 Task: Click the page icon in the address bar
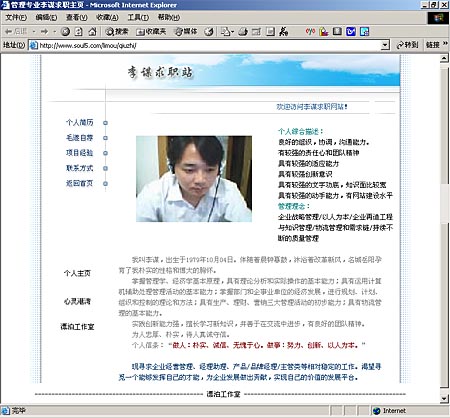[33, 45]
